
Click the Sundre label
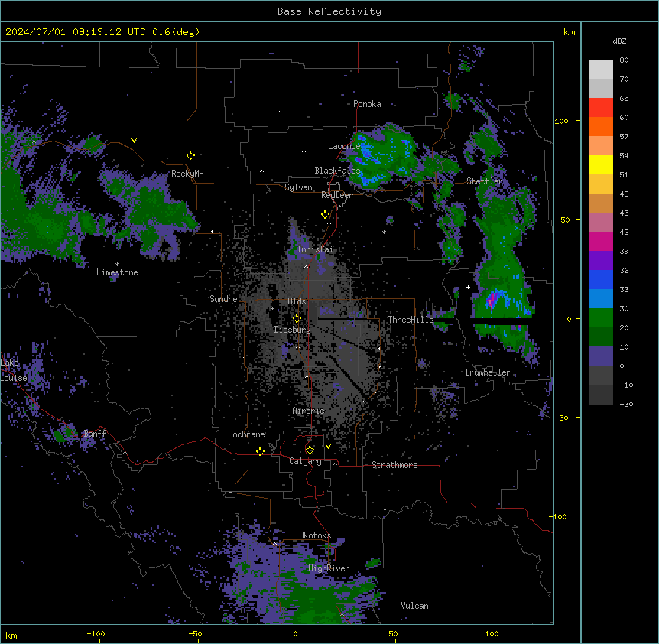pos(223,299)
